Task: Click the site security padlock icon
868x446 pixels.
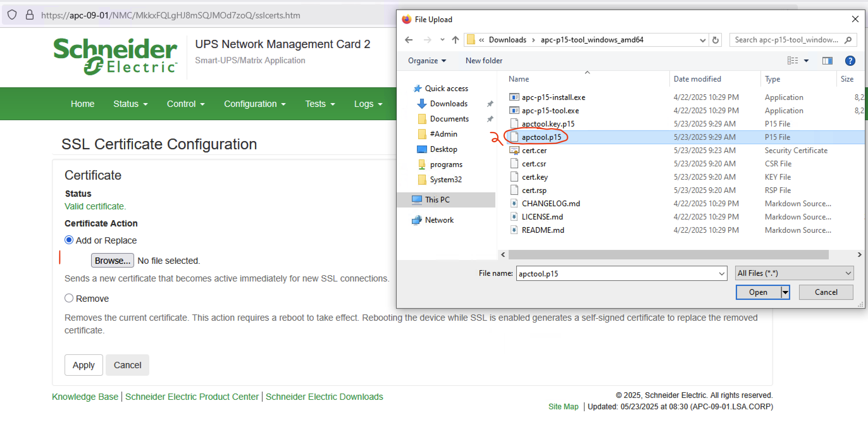Action: pyautogui.click(x=30, y=15)
